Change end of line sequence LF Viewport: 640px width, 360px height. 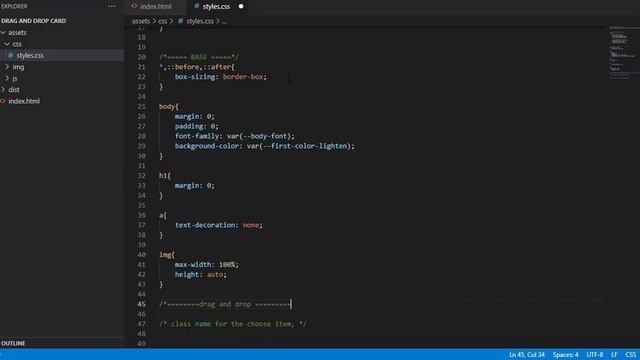[x=614, y=355]
